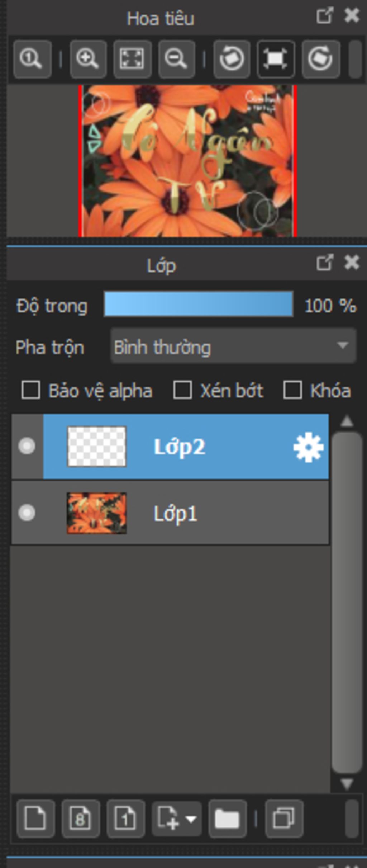The width and height of the screenshot is (367, 868).
Task: Adjust the Độ trong opacity slider
Action: (x=199, y=305)
